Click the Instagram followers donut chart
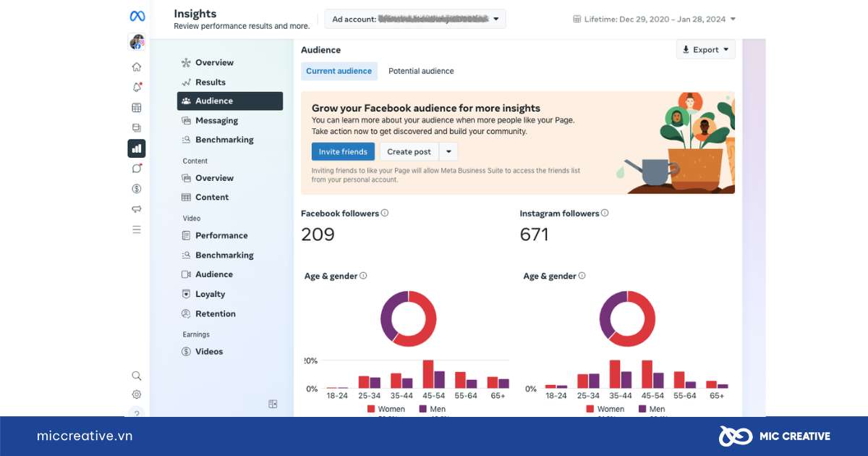This screenshot has height=456, width=868. (627, 318)
